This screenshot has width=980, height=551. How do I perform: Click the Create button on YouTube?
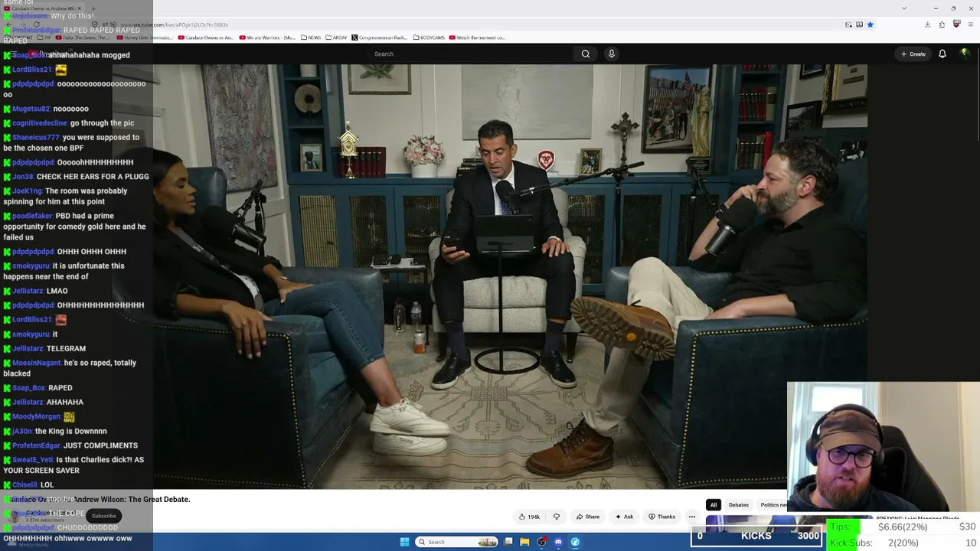tap(913, 54)
